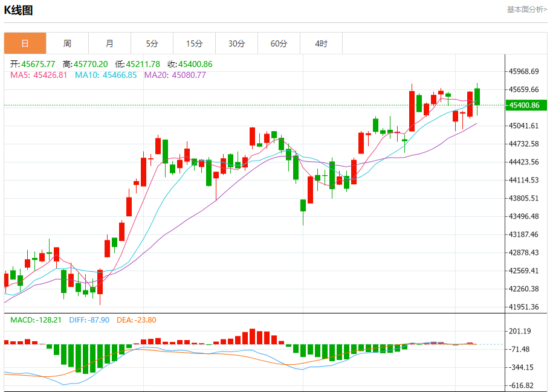Image resolution: width=550 pixels, height=392 pixels.
Task: Click the K线图 heading
Action: [19, 10]
